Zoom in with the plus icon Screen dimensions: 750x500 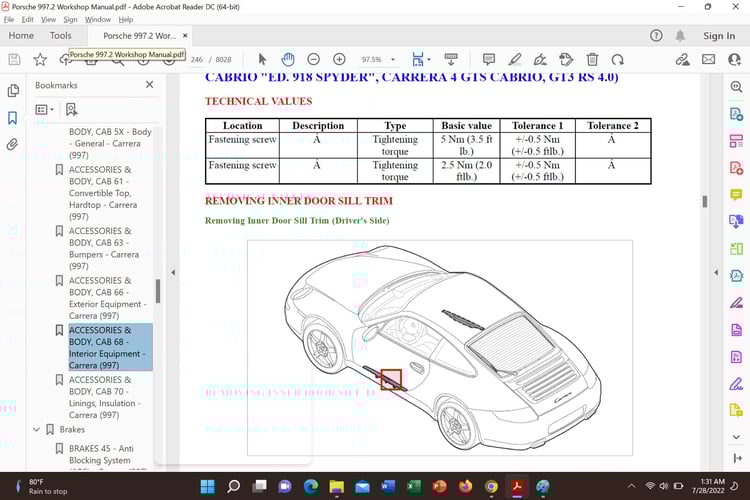pyautogui.click(x=339, y=59)
